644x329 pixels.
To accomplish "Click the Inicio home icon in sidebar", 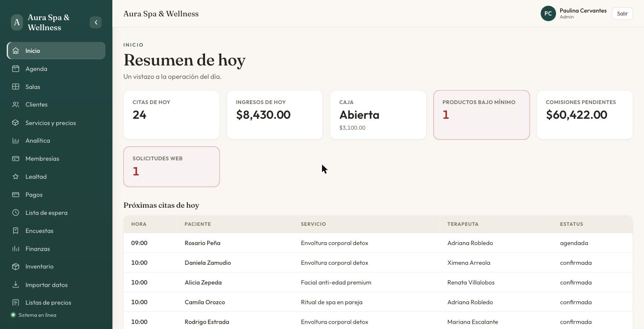I will tap(16, 51).
